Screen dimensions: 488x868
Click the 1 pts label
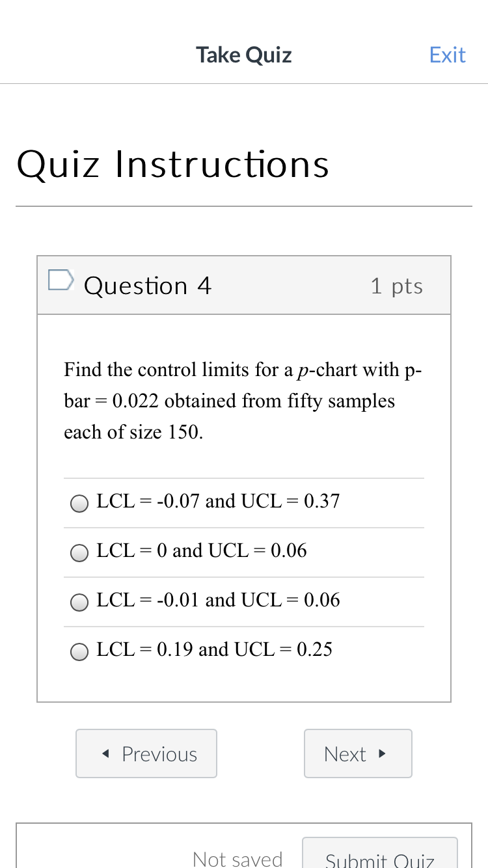[396, 285]
